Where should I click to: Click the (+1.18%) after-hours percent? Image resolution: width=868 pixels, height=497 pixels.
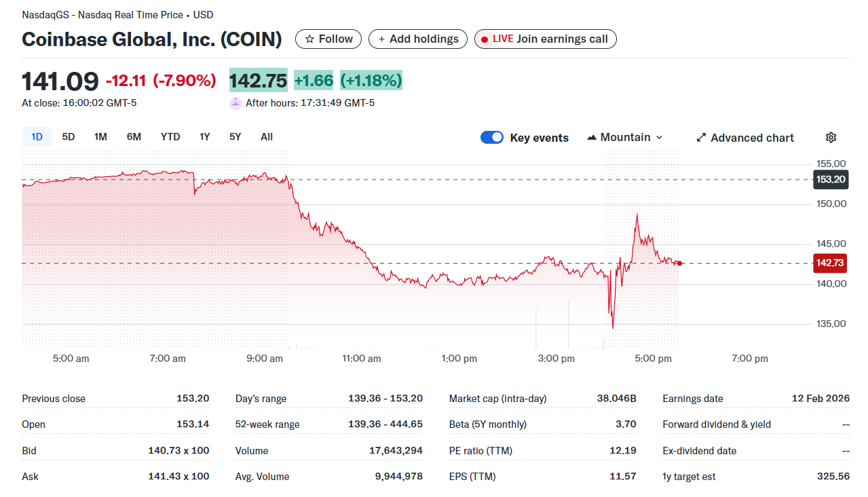point(371,81)
